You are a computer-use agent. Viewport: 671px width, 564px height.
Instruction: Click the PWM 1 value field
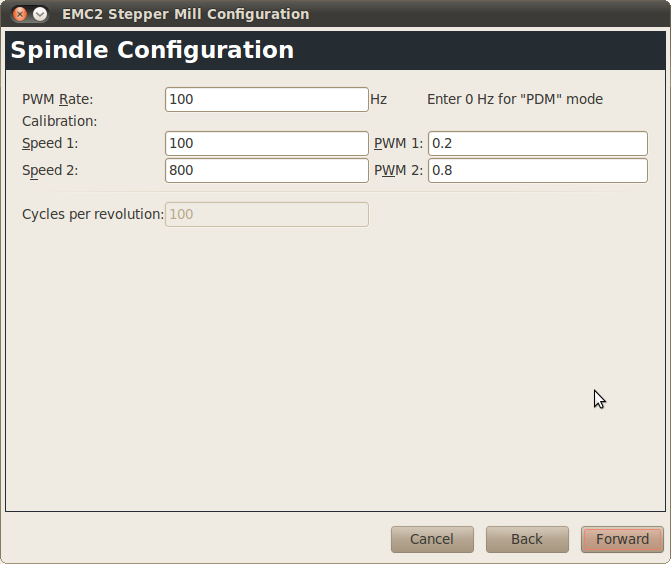[538, 144]
